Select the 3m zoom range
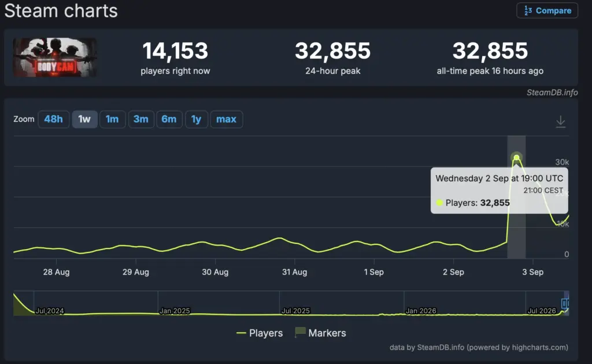 (x=141, y=119)
